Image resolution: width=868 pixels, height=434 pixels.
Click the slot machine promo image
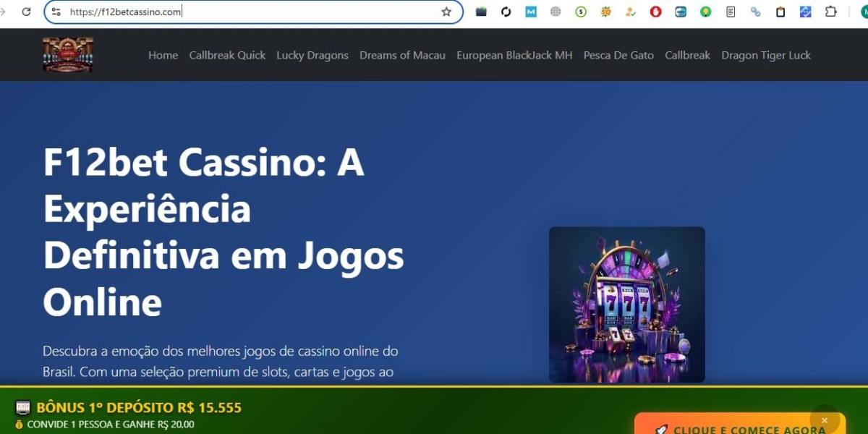[x=627, y=305]
